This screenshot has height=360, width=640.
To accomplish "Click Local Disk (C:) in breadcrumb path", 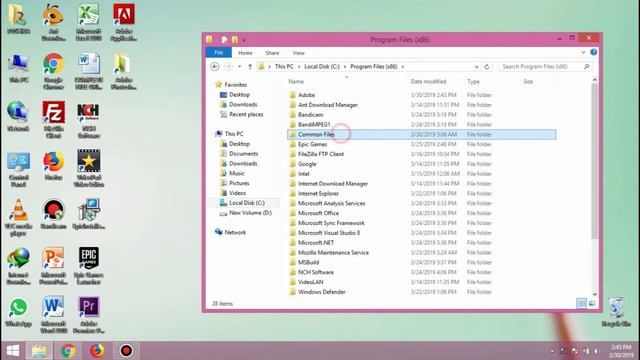I will (x=322, y=67).
